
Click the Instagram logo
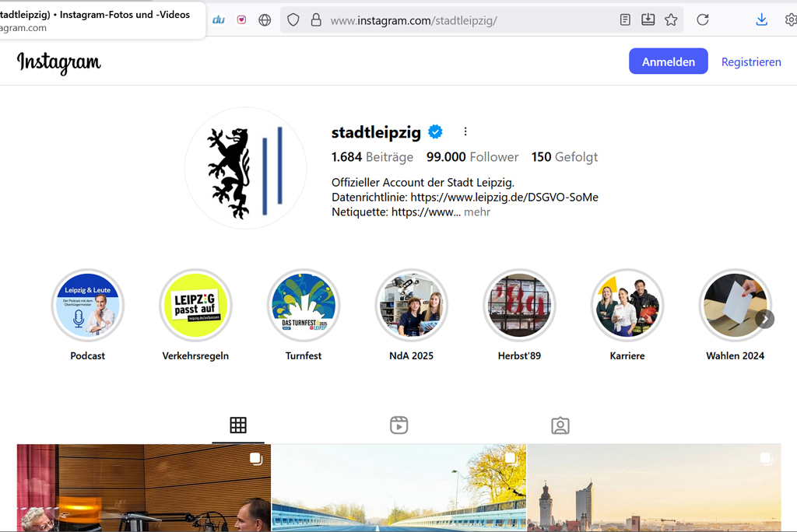click(x=59, y=62)
